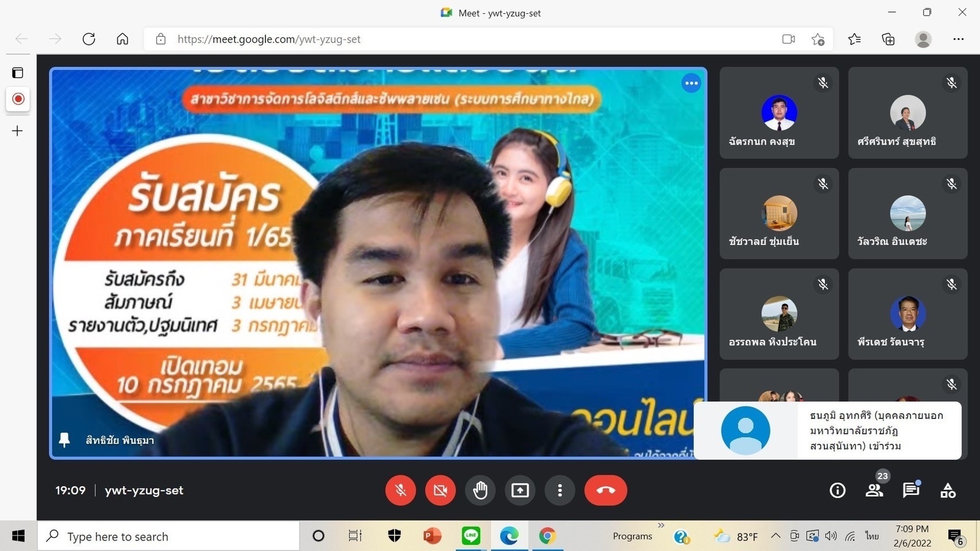980x551 pixels.
Task: Unpin the pinned presenter with pin icon
Action: pos(64,440)
